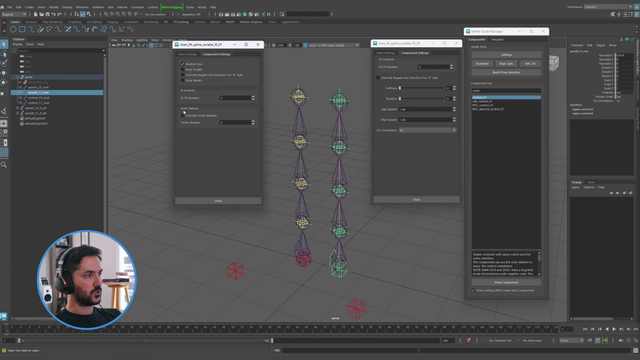The width and height of the screenshot is (640, 360).
Task: Check Override Negate Axis Direction in FK dialog
Action: [x=378, y=78]
